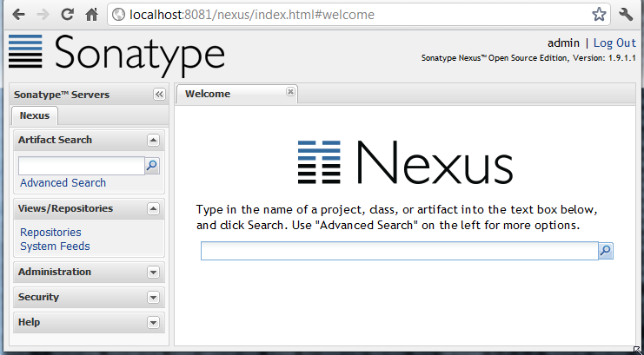
Task: Click the Welcome panel search magnifier icon
Action: pos(606,251)
